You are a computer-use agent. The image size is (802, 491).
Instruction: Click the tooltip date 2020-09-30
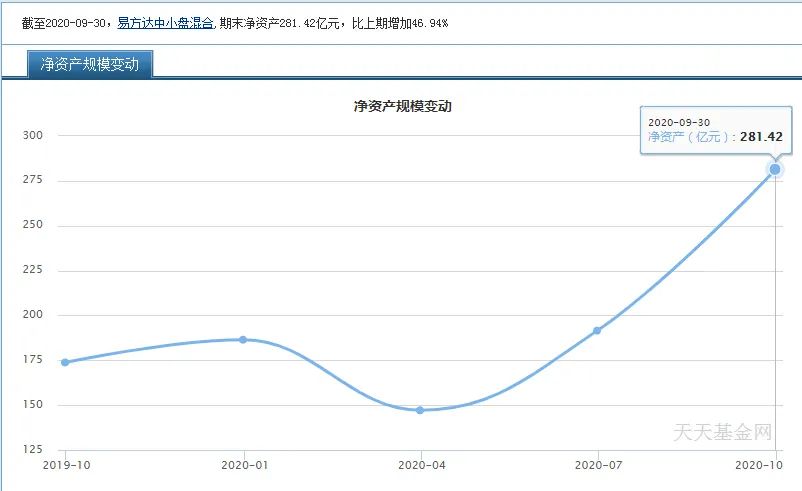tap(679, 123)
